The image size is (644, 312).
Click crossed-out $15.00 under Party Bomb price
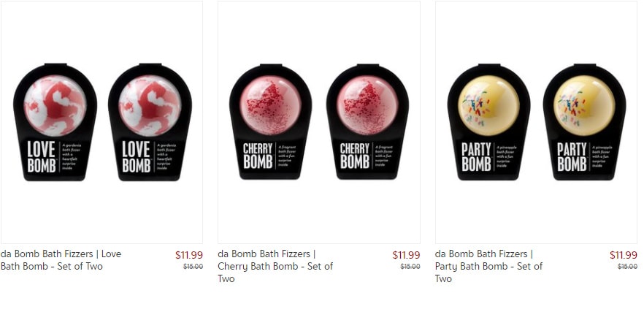pos(628,267)
